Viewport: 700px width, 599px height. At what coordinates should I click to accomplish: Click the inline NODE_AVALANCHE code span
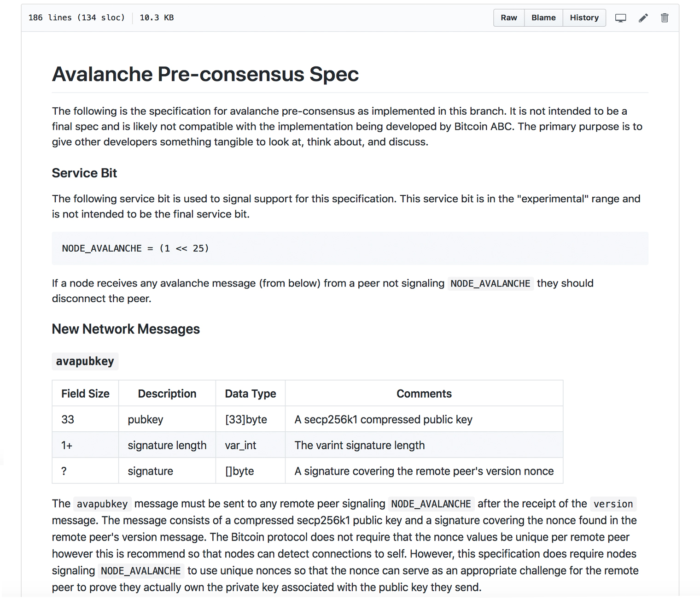pyautogui.click(x=490, y=283)
